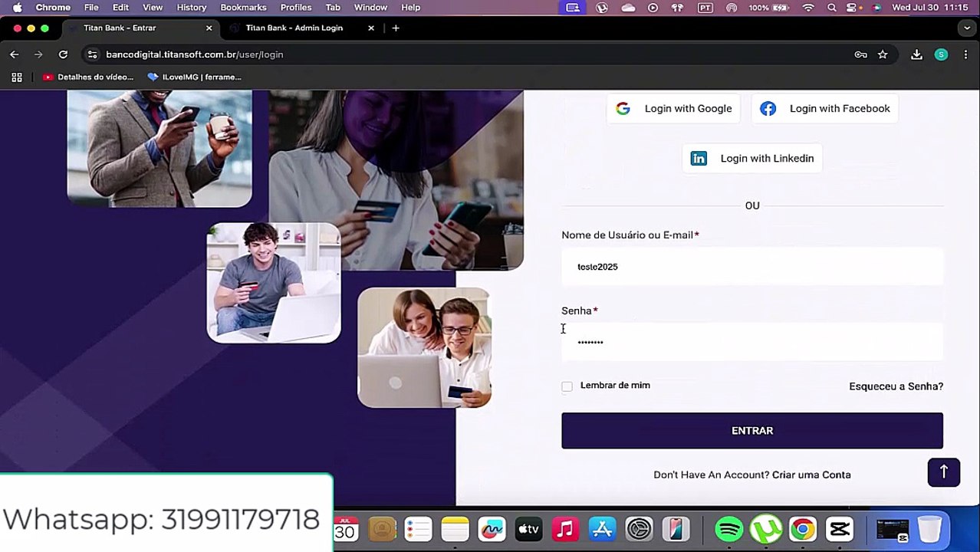Viewport: 980px width, 552px height.
Task: Open the File menu
Action: pos(91,8)
